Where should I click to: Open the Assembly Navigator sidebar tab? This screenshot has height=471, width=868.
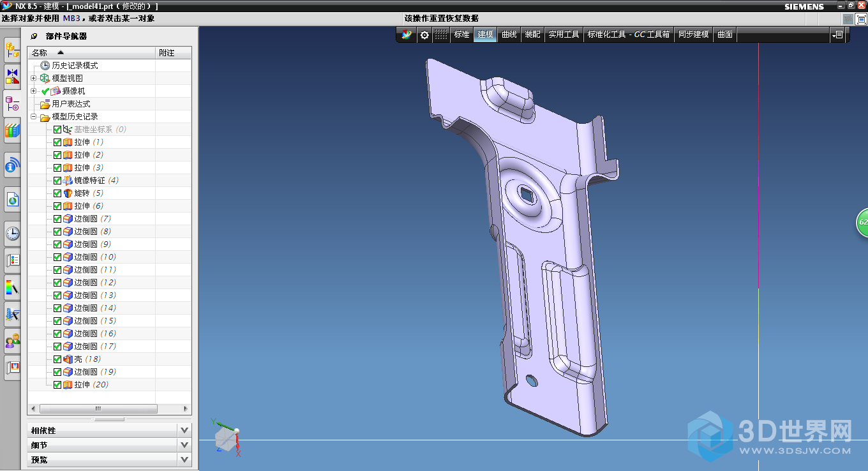tap(12, 49)
